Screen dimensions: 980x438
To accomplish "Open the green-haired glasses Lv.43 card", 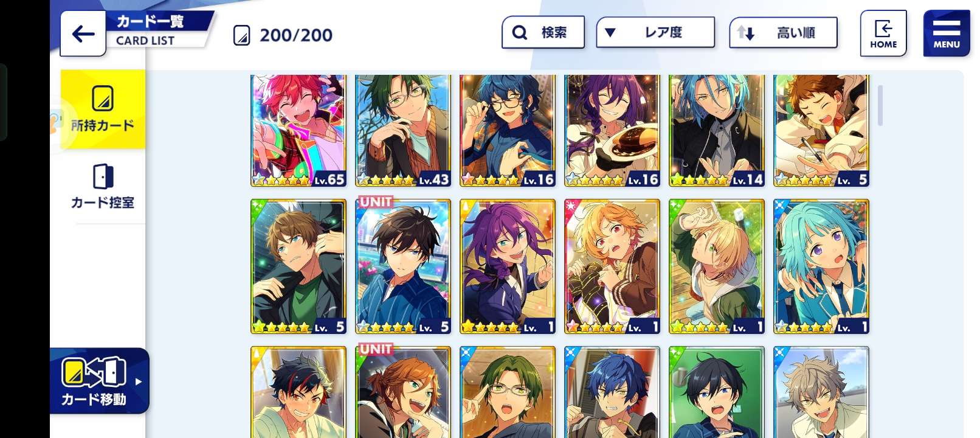I will pyautogui.click(x=403, y=130).
